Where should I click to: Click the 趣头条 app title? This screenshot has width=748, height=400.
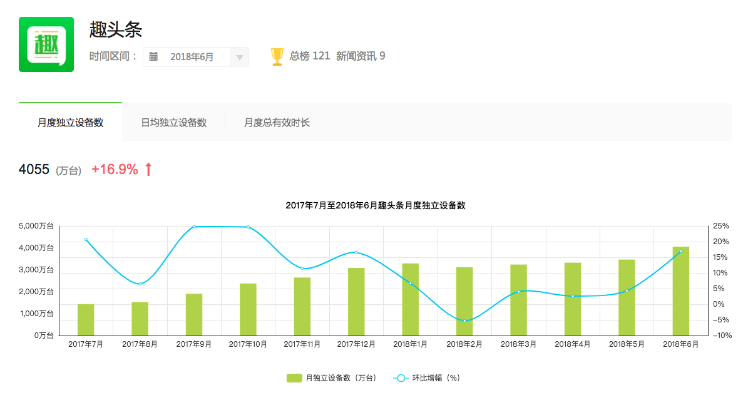click(115, 30)
